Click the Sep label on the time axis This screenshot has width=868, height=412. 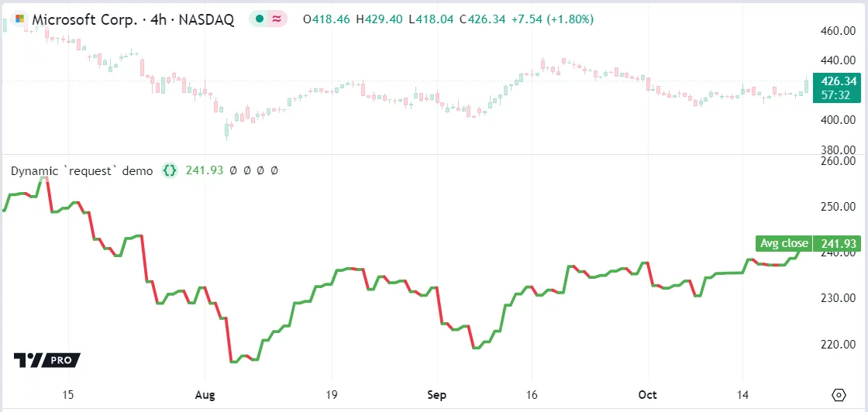point(437,395)
